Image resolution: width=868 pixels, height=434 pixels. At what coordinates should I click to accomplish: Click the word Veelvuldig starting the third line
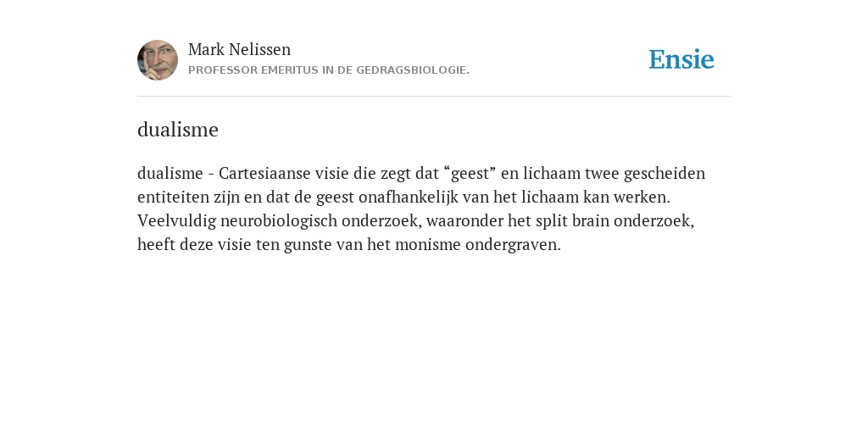176,221
